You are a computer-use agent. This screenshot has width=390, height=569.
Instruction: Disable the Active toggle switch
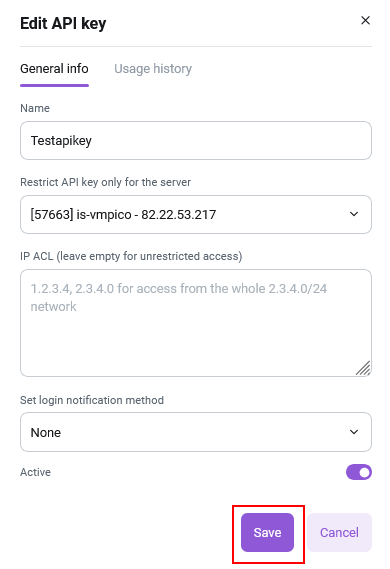[359, 472]
